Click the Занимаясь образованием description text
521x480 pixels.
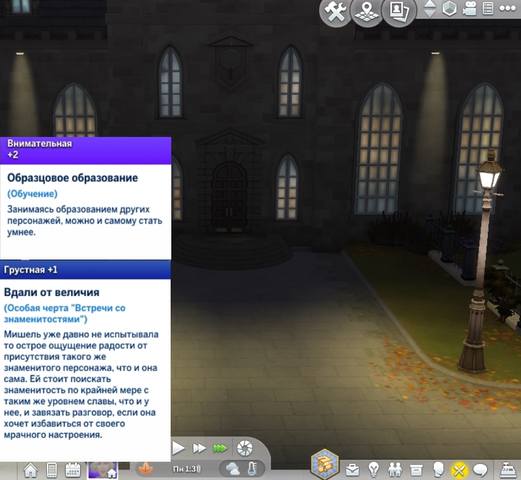tap(85, 221)
